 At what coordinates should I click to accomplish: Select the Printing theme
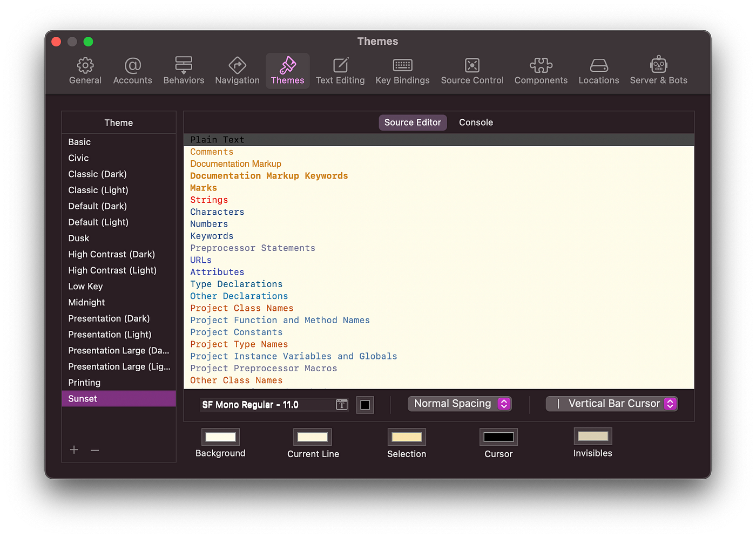point(119,383)
